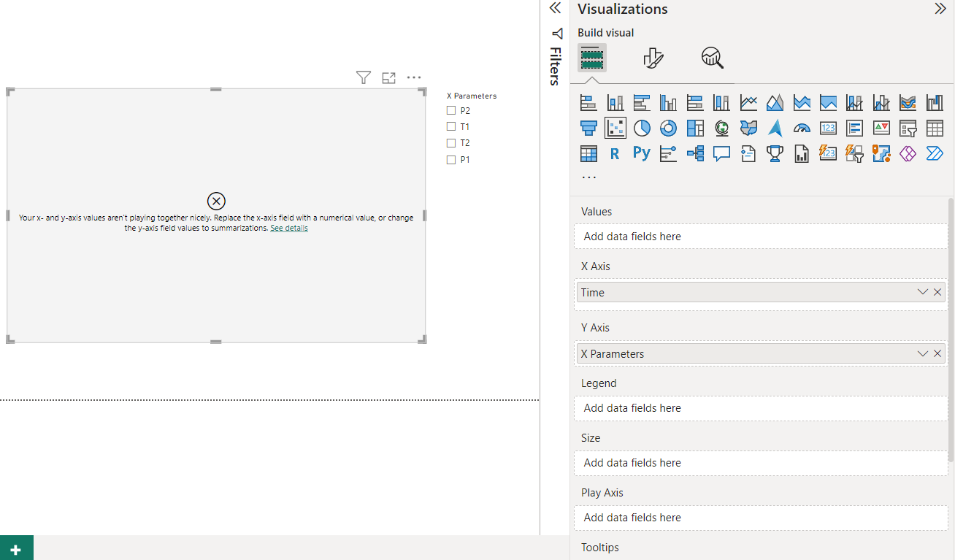Show more visuals via ellipsis
This screenshot has width=955, height=560.
[589, 177]
